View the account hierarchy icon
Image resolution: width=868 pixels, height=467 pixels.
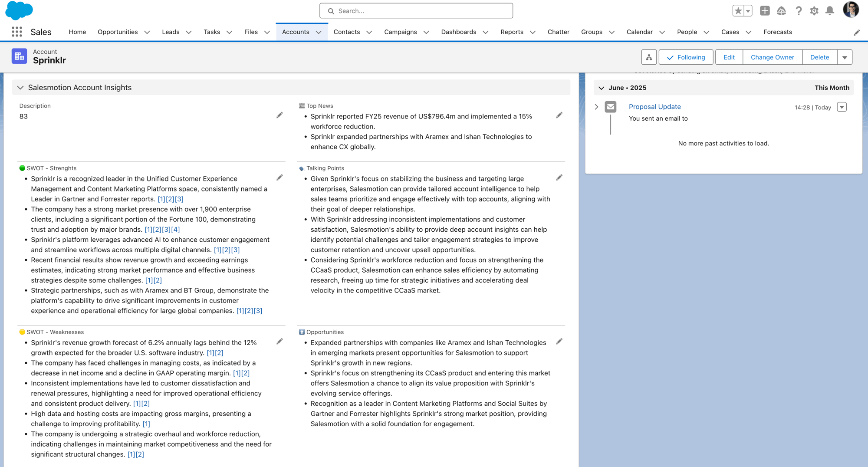[x=649, y=57]
